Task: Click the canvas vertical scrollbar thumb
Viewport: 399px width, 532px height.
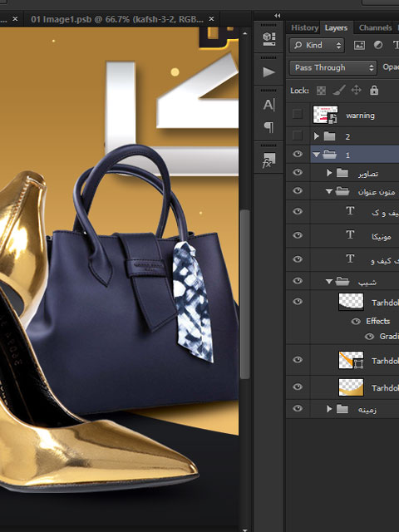Action: [244, 293]
